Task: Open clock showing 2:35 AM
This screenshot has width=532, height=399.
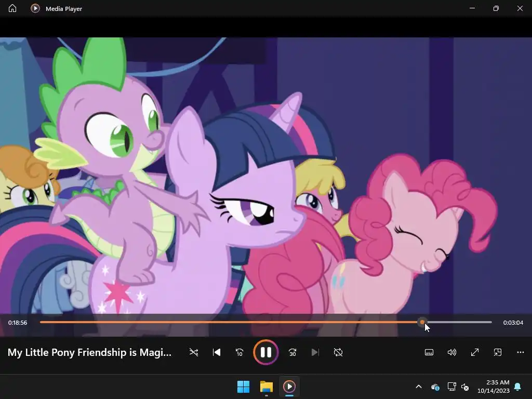Action: tap(494, 387)
